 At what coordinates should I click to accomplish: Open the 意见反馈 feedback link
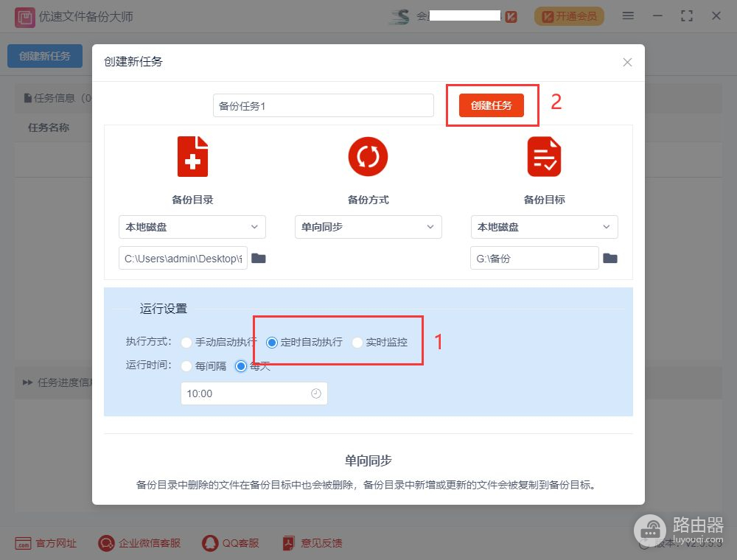point(312,544)
